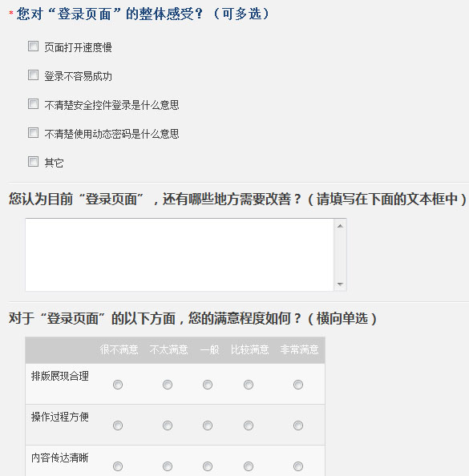The height and width of the screenshot is (476, 469).
Task: Enable 不清楚使用动态密码是什么意思 checkbox
Action: pyautogui.click(x=33, y=133)
